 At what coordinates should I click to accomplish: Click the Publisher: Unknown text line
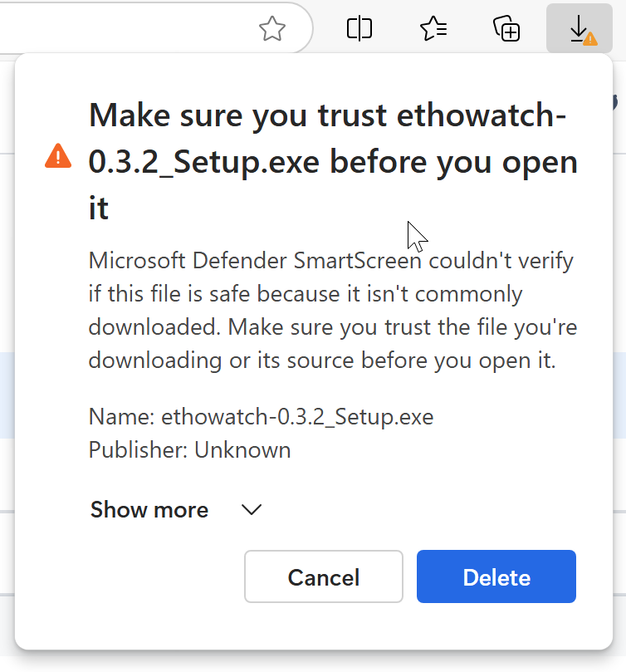[189, 449]
